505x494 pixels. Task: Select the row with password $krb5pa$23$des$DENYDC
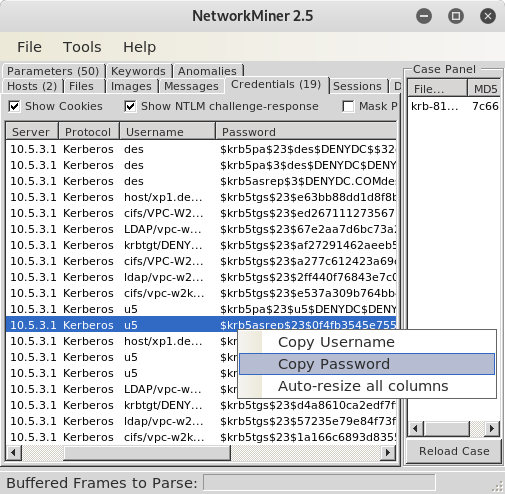[x=201, y=149]
